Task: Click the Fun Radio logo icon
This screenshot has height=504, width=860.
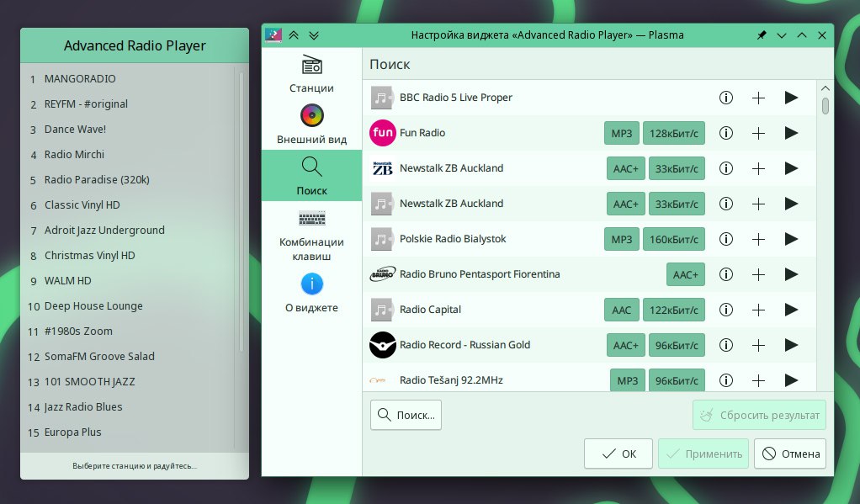Action: point(382,133)
